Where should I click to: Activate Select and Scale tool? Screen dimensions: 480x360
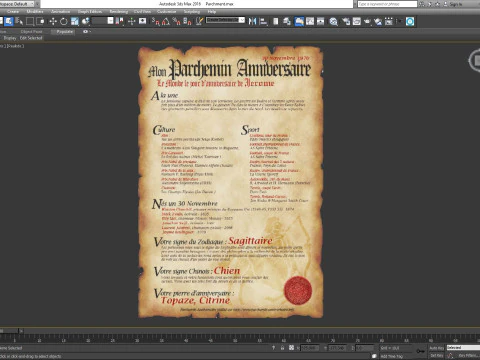coord(74,21)
